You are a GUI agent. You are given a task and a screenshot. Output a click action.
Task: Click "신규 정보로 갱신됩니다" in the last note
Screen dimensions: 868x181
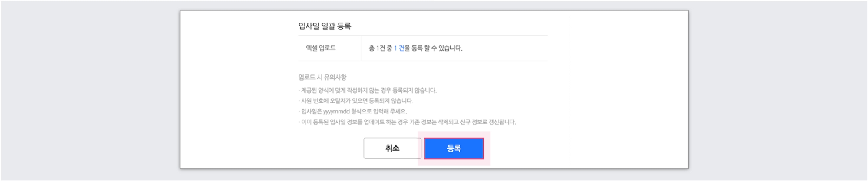point(488,122)
